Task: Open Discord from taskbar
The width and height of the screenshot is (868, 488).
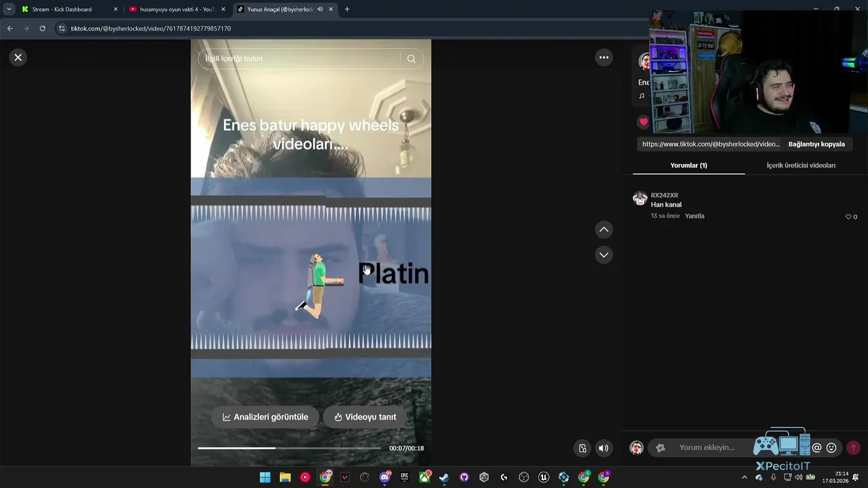Action: pos(384,477)
